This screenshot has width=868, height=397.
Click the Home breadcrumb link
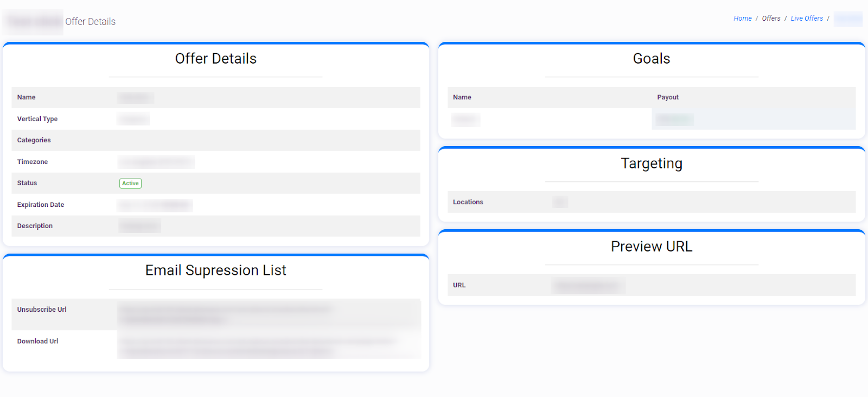pos(742,18)
